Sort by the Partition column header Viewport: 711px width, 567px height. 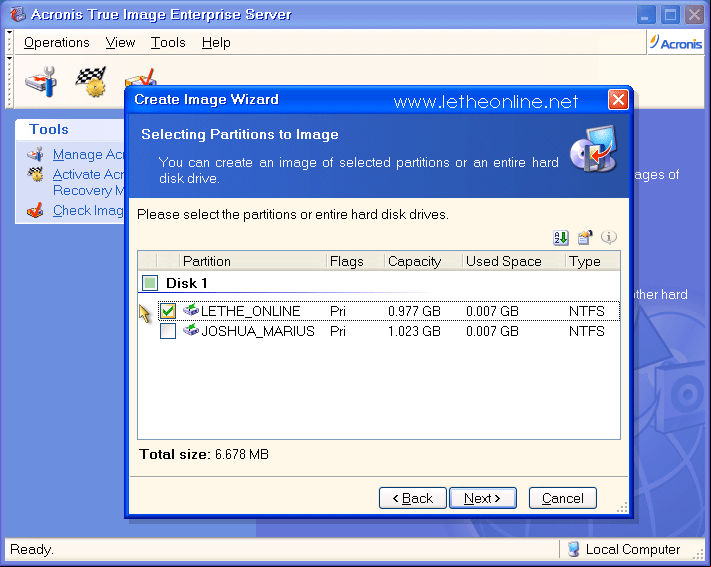coord(253,261)
